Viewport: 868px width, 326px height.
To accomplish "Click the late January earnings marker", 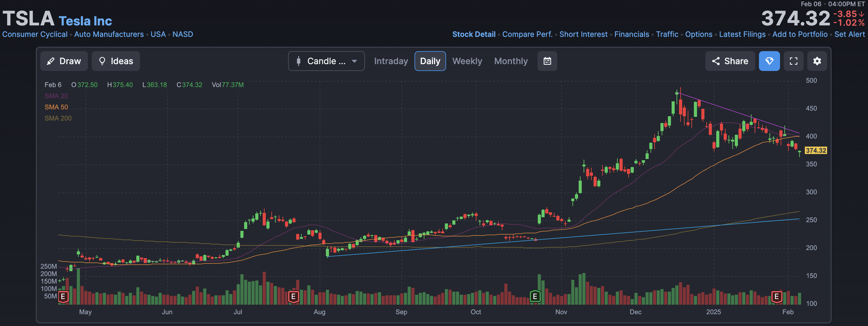I will click(777, 297).
